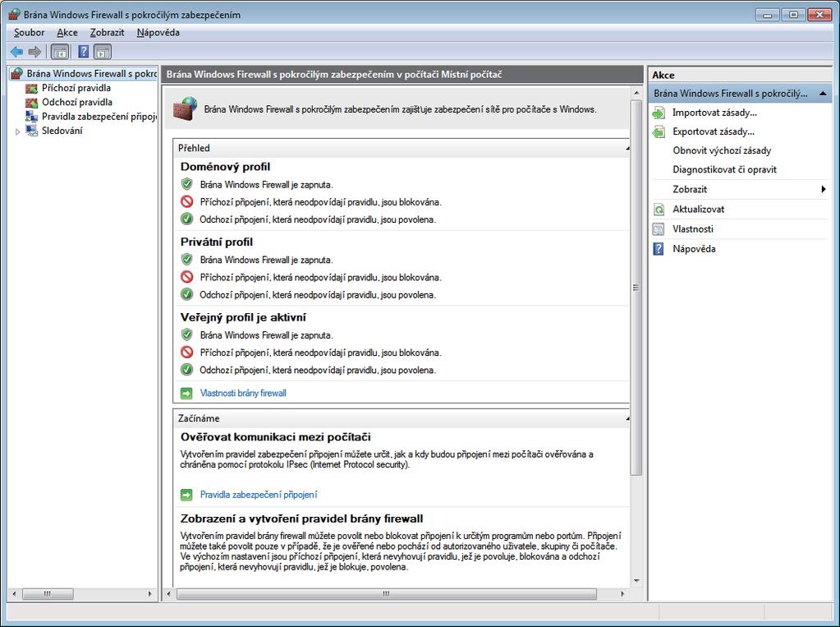The image size is (840, 627).
Task: Open Zobrazit submenu in actions pane
Action: click(739, 189)
